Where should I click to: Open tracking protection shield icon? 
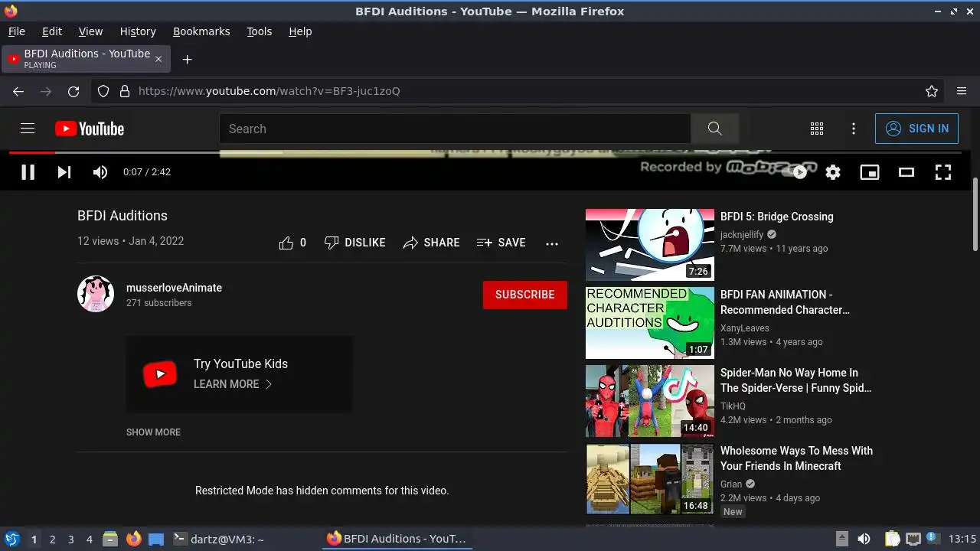(x=103, y=91)
